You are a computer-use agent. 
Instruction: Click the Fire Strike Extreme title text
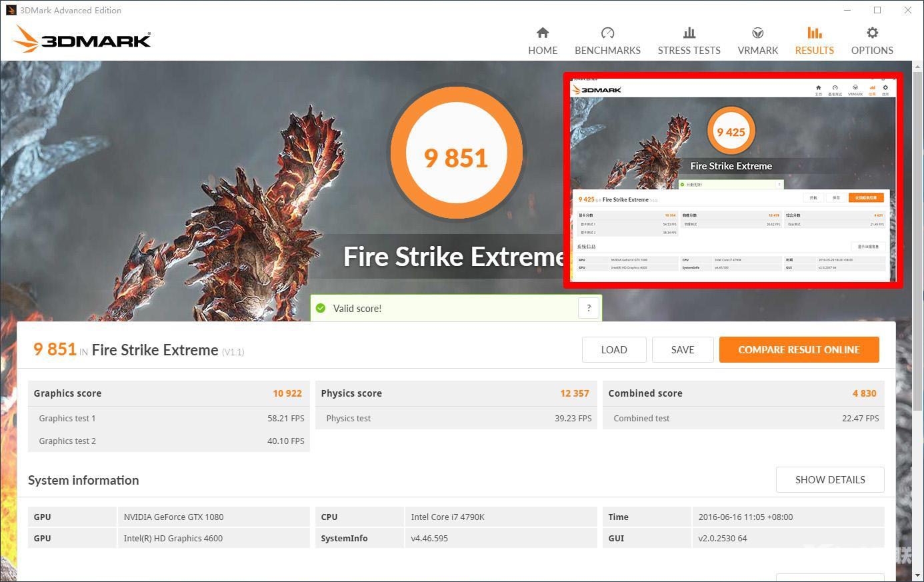click(x=453, y=257)
